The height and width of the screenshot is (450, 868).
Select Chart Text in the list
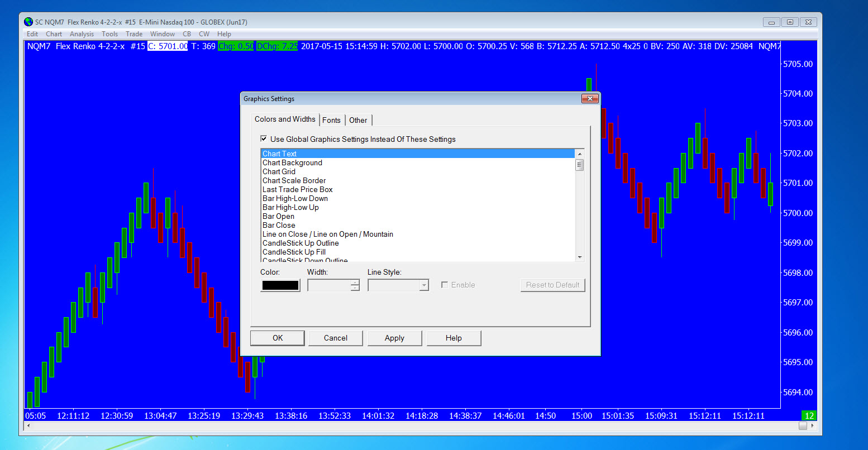[x=418, y=154]
